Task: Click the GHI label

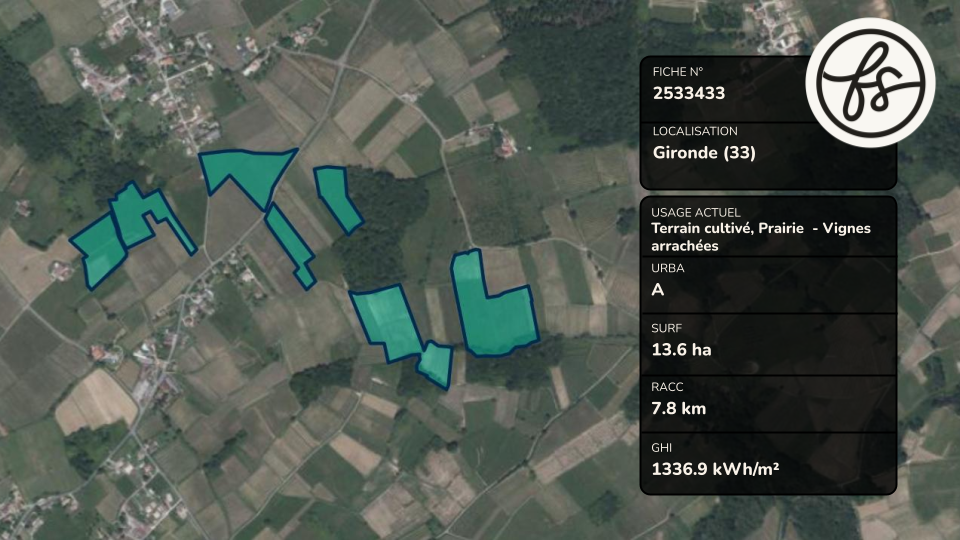Action: coord(661,448)
